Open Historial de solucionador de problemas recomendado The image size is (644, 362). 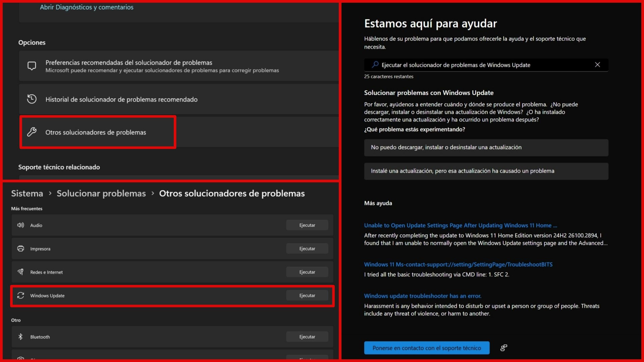(178, 99)
